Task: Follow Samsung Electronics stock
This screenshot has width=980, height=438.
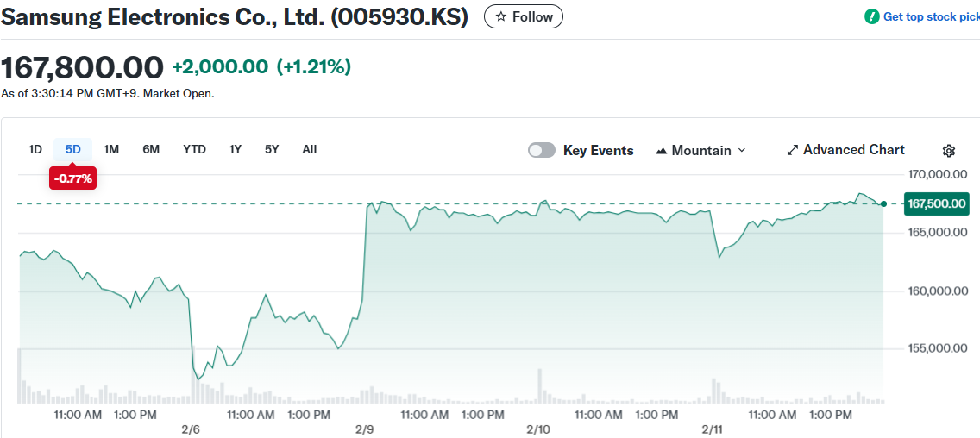Action: coord(524,16)
